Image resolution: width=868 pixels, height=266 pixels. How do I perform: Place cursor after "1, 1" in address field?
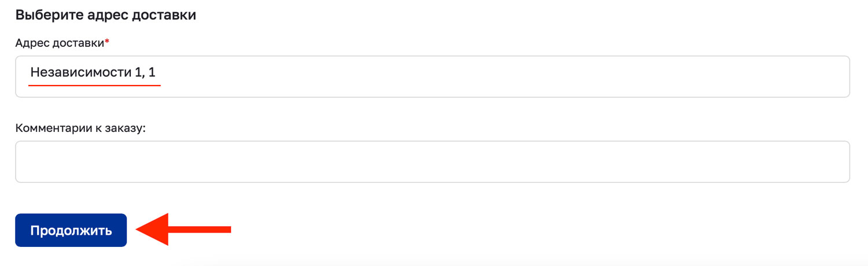pyautogui.click(x=157, y=73)
